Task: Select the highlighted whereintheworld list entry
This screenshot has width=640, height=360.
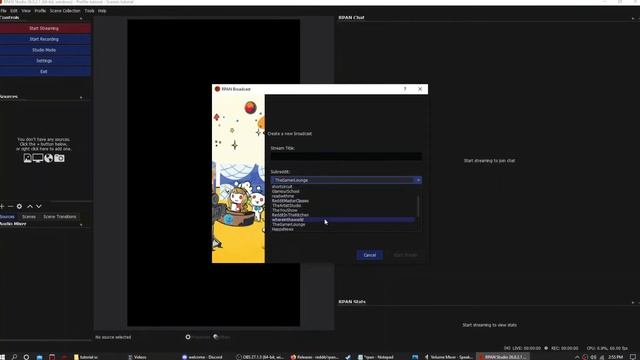Action: 343,220
